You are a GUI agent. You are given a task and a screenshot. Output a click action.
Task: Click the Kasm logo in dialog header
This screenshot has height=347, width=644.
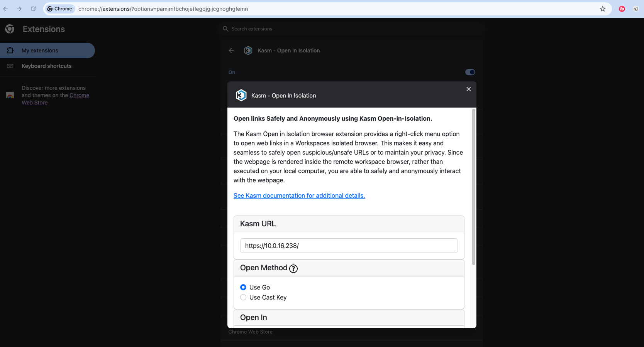241,95
